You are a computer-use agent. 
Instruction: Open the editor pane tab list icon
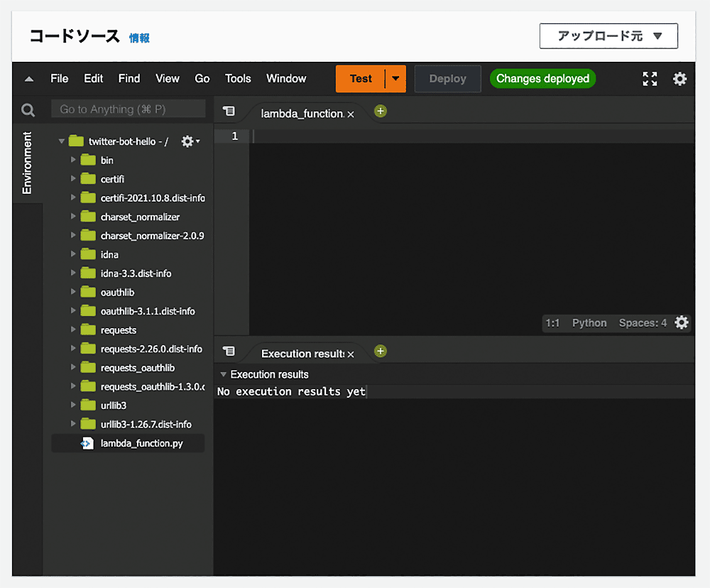pyautogui.click(x=229, y=111)
